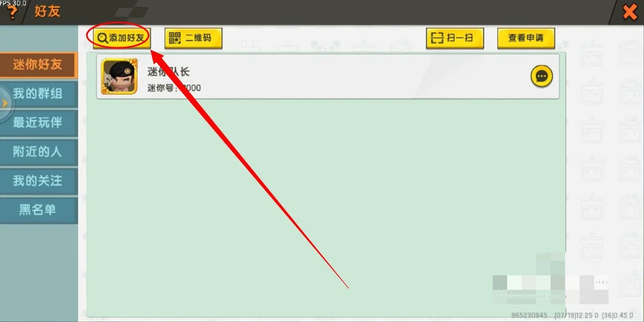Open the 附近的人 tab
The width and height of the screenshot is (644, 322).
(x=38, y=152)
